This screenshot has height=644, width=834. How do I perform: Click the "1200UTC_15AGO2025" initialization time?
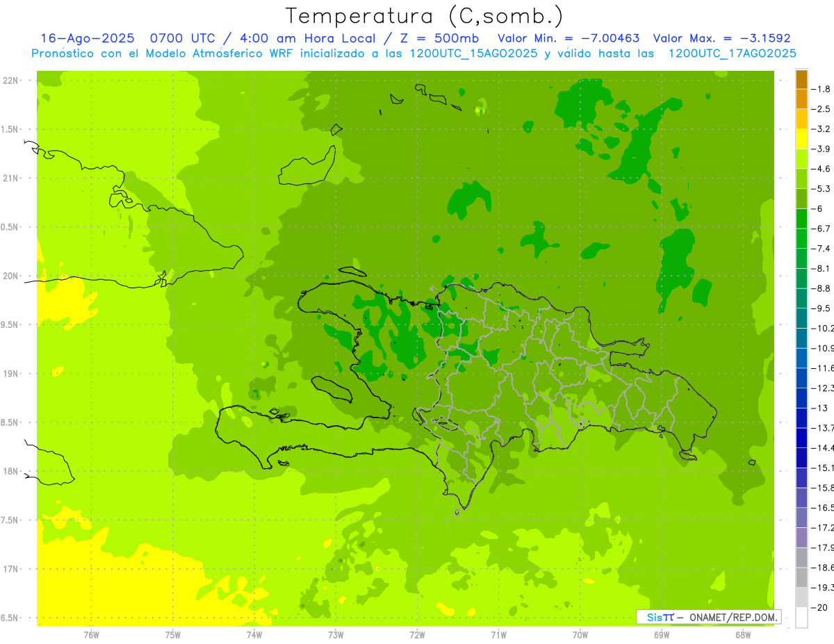(x=474, y=53)
